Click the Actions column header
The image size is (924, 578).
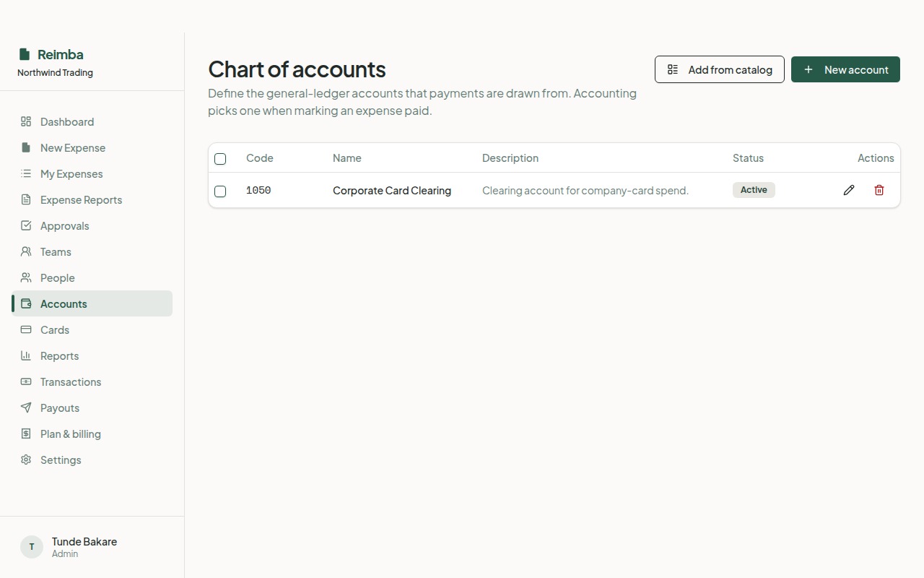[x=876, y=158]
